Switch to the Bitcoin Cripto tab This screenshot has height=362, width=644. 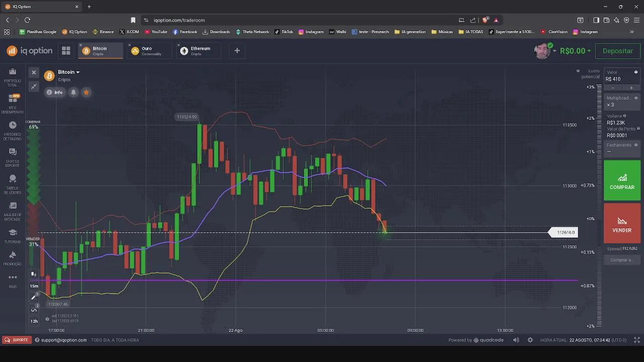tap(100, 51)
